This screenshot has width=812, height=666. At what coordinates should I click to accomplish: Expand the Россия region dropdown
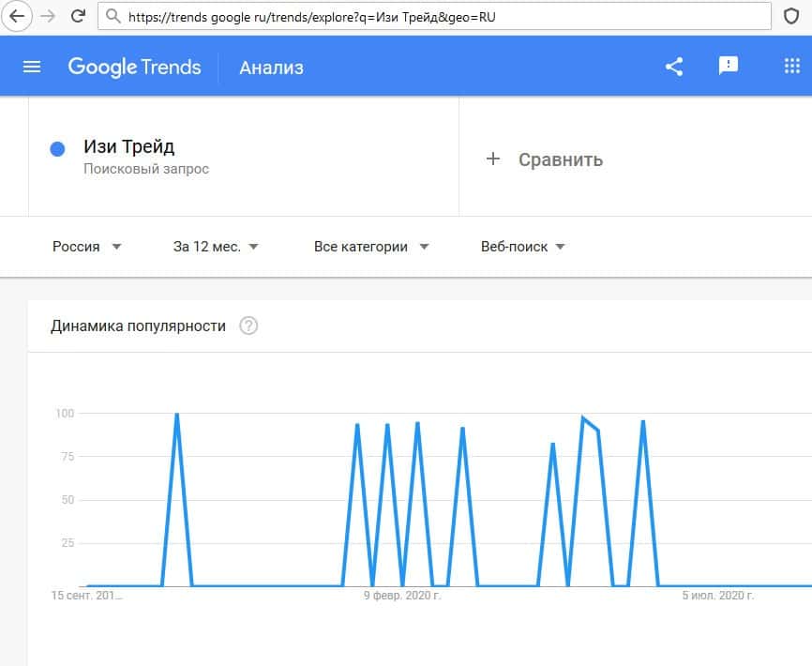[87, 247]
